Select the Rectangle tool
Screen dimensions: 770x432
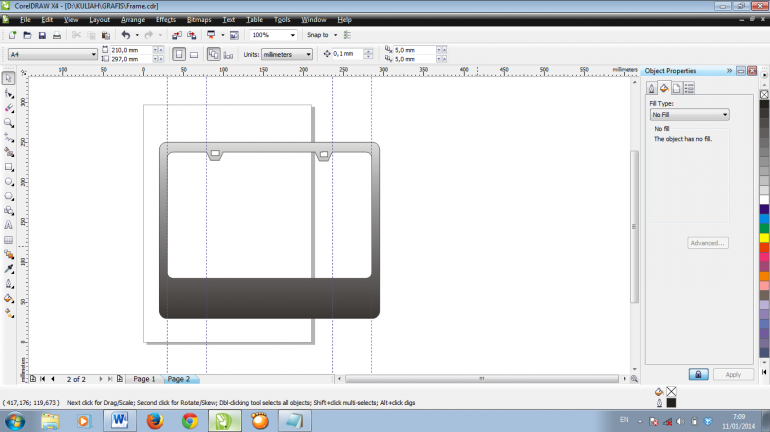(8, 167)
